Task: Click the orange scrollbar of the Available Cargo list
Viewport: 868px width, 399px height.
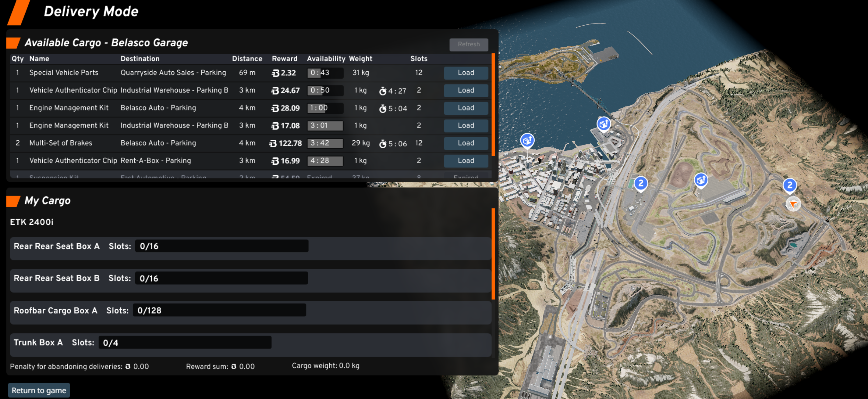Action: [x=493, y=105]
